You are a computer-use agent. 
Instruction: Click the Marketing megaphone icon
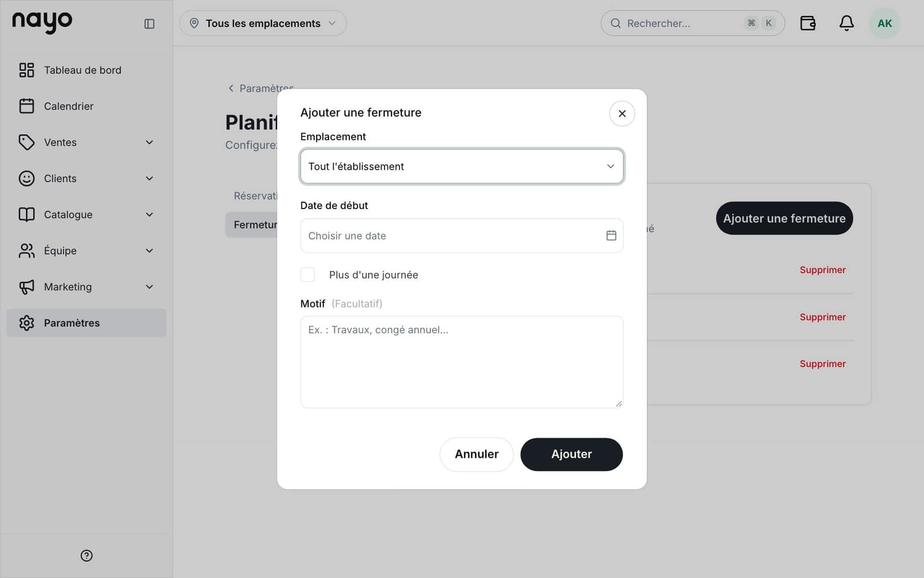tap(27, 287)
